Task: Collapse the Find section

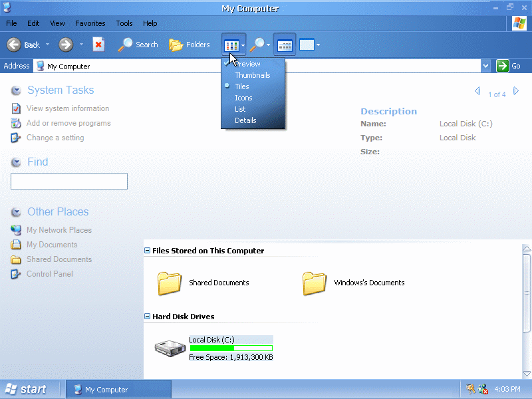Action: point(16,162)
